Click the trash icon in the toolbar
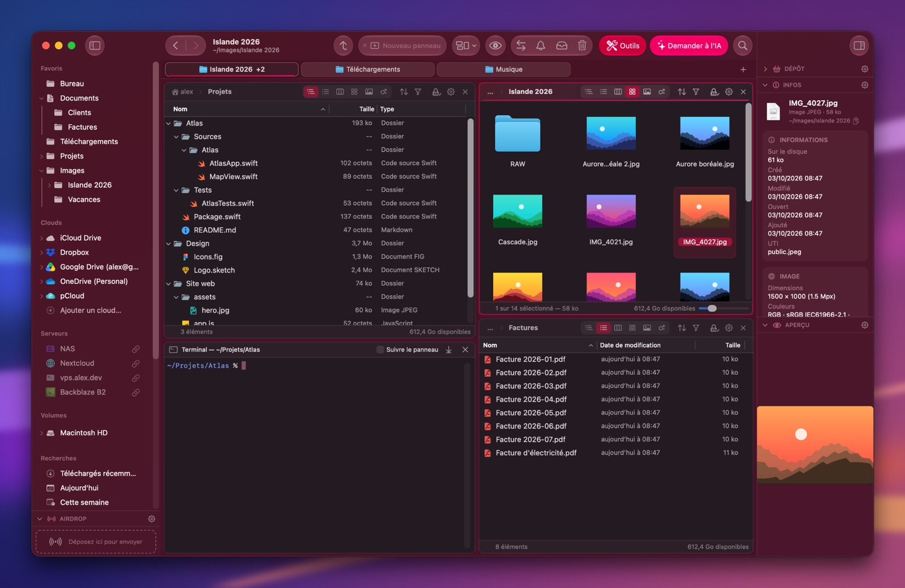 coord(582,46)
